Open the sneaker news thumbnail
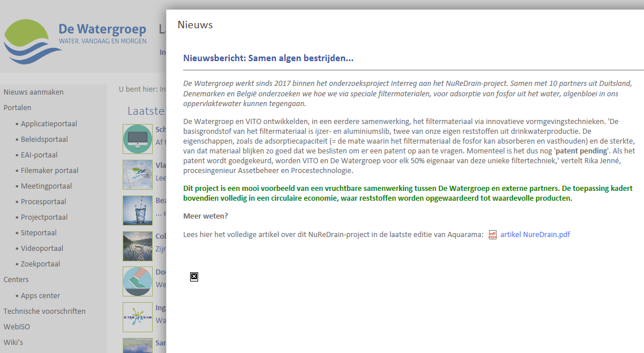The image size is (644, 353). (x=138, y=281)
